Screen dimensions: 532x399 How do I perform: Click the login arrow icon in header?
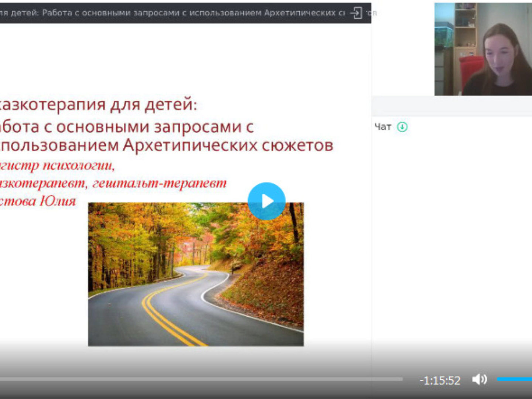356,13
